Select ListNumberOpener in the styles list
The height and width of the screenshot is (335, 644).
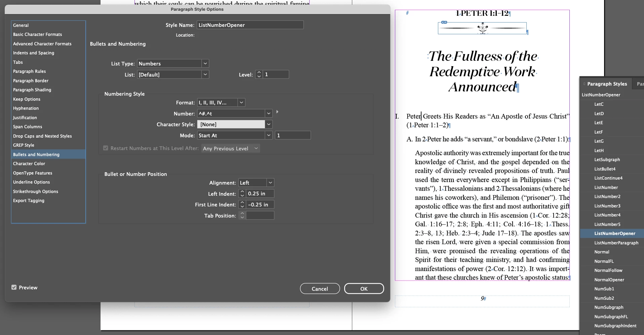[612, 233]
